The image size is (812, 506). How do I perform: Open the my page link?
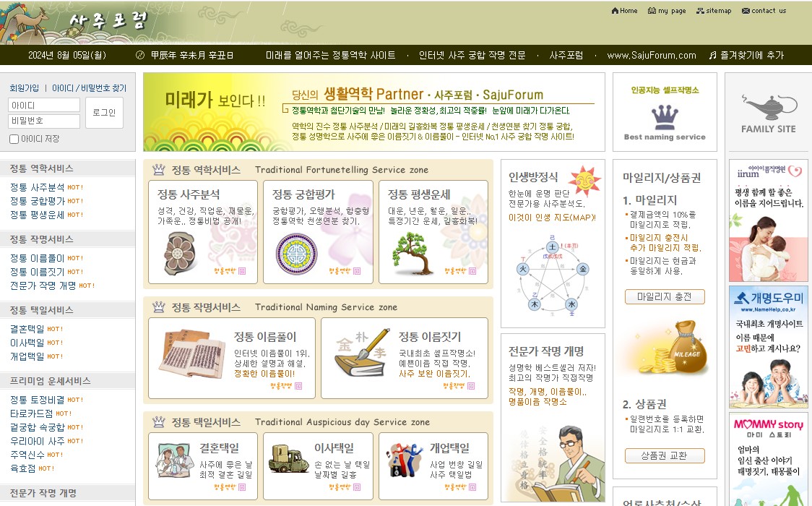tap(667, 10)
